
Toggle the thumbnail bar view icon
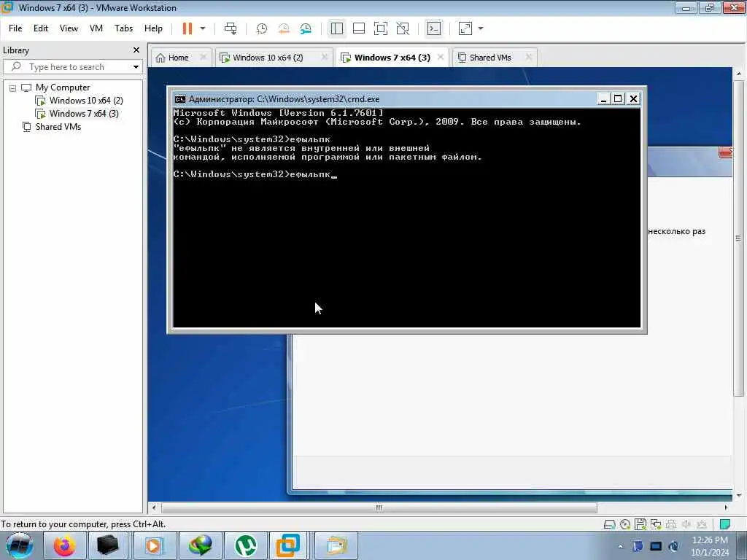359,28
